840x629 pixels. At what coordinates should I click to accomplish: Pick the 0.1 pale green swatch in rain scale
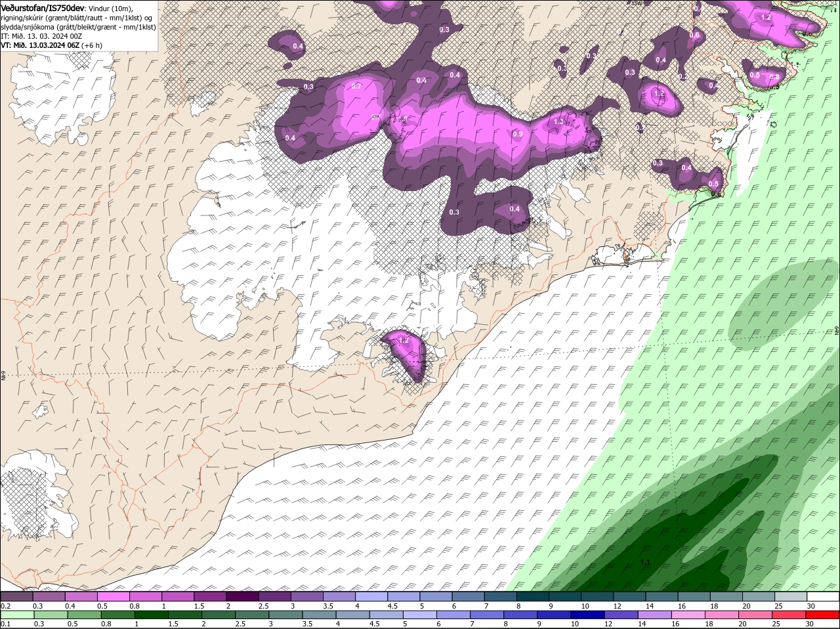pyautogui.click(x=17, y=615)
